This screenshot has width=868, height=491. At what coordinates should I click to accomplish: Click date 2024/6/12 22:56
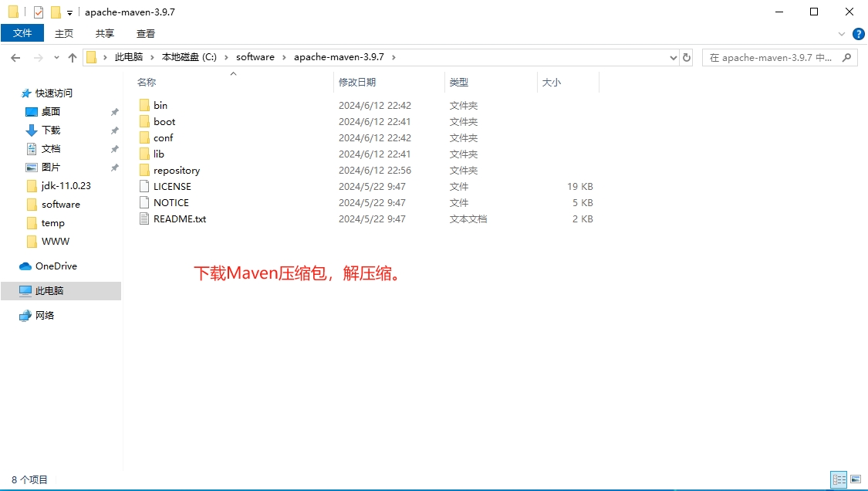pos(375,170)
